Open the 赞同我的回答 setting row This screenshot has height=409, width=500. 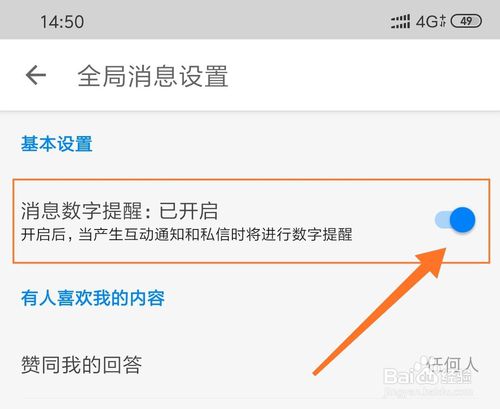coord(250,365)
